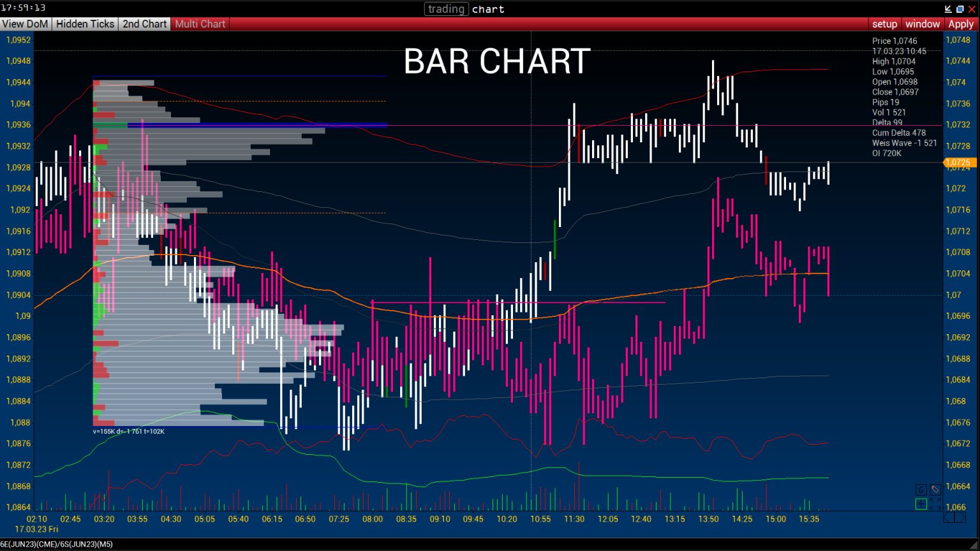Click the minimize-to-corner arrow icon
Viewport: 980px width, 551px height.
click(948, 9)
